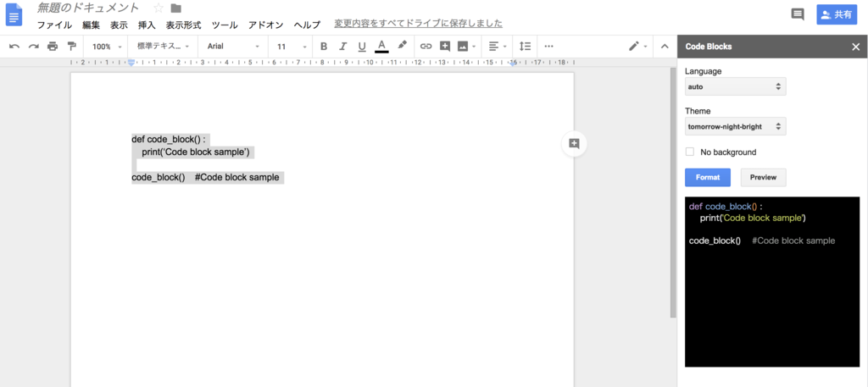Open the 編集 menu
868x387 pixels.
[91, 25]
